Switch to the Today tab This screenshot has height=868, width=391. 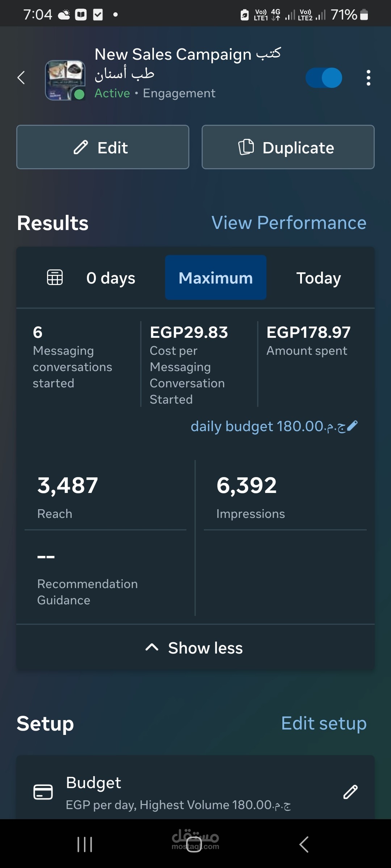coord(319,278)
